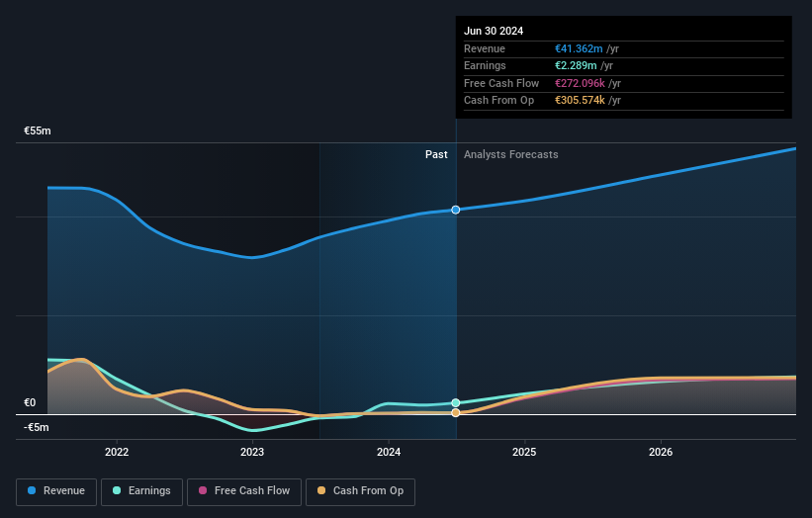Click the orange Cash From Op legend dot
Image resolution: width=812 pixels, height=518 pixels.
click(x=321, y=490)
